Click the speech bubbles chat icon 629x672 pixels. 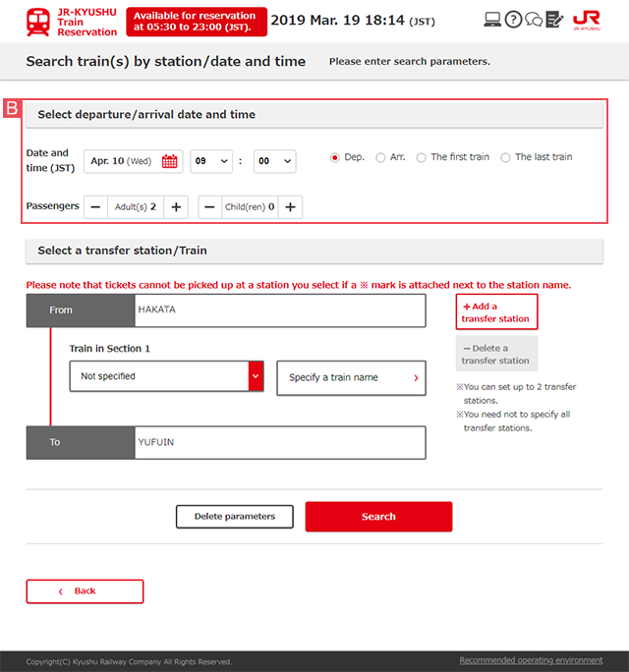534,20
